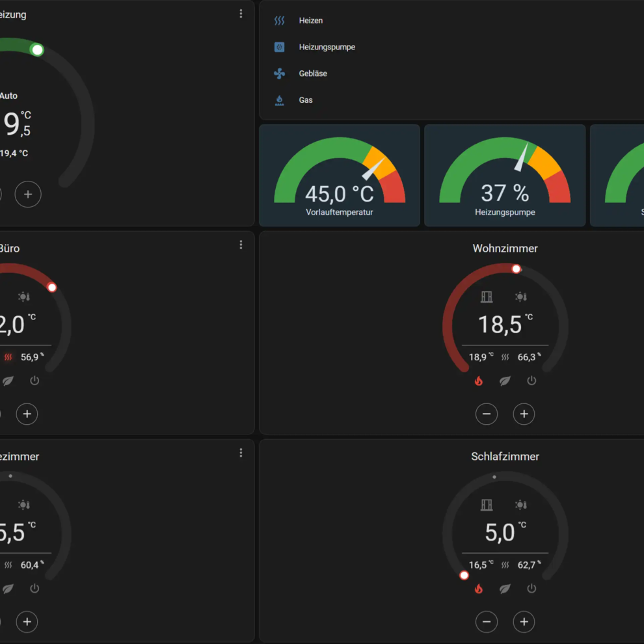Enable eco leaf mode in Büro
Image resolution: width=644 pixels, height=644 pixels.
click(8, 381)
